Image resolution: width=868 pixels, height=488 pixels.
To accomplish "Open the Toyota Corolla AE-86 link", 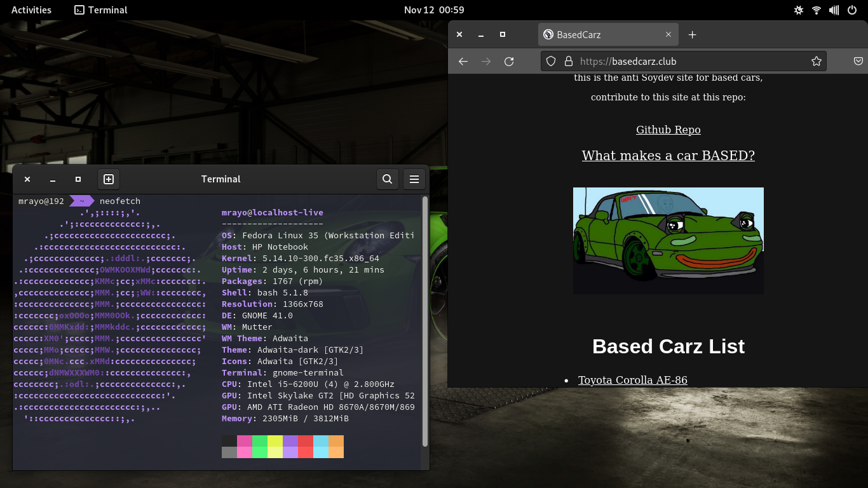I will tap(633, 380).
